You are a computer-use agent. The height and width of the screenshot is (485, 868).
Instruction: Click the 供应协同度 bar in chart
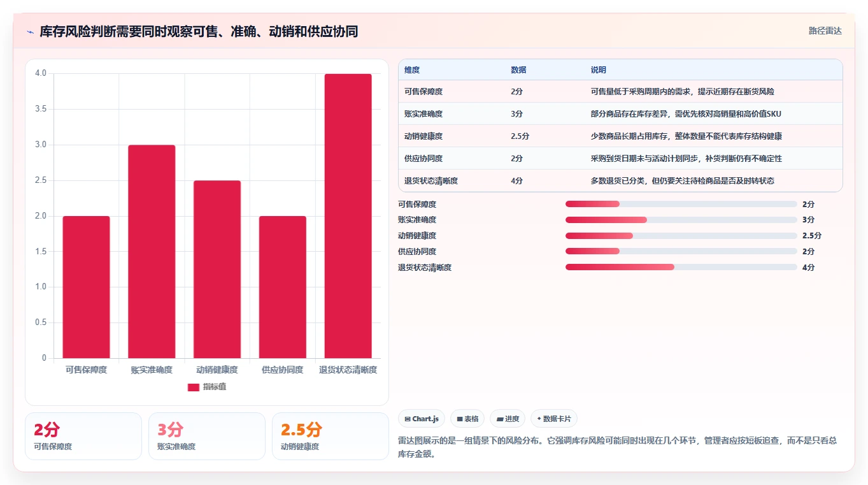[283, 287]
